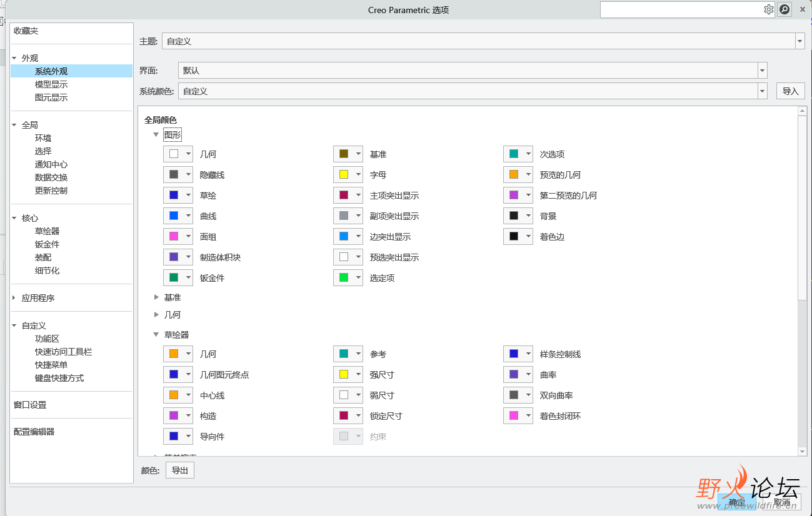Click the blue 草绘 color swatch
The width and height of the screenshot is (812, 516).
point(174,195)
